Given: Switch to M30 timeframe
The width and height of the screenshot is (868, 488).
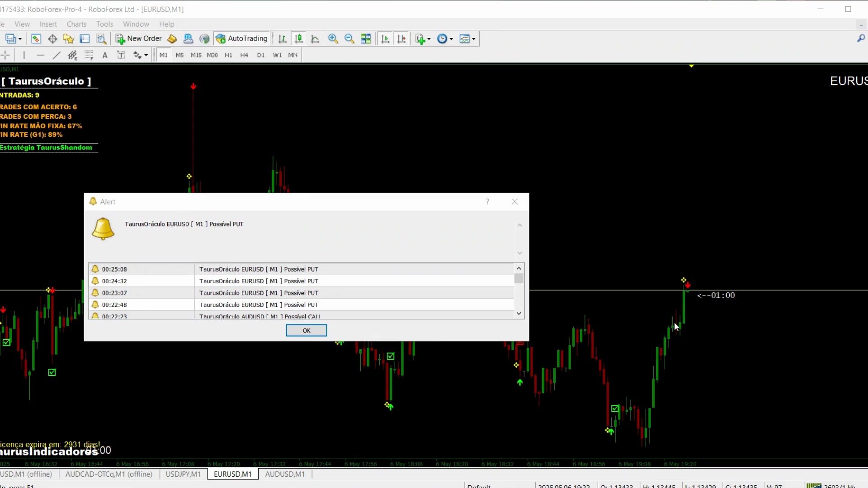Looking at the screenshot, I should (212, 55).
